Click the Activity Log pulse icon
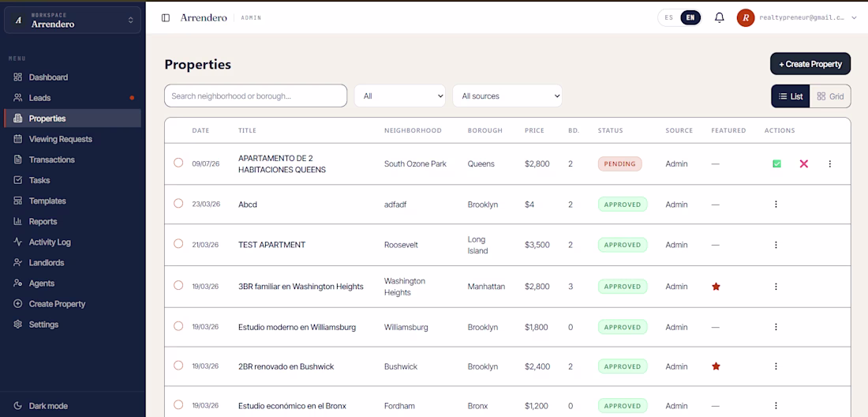 click(x=17, y=242)
